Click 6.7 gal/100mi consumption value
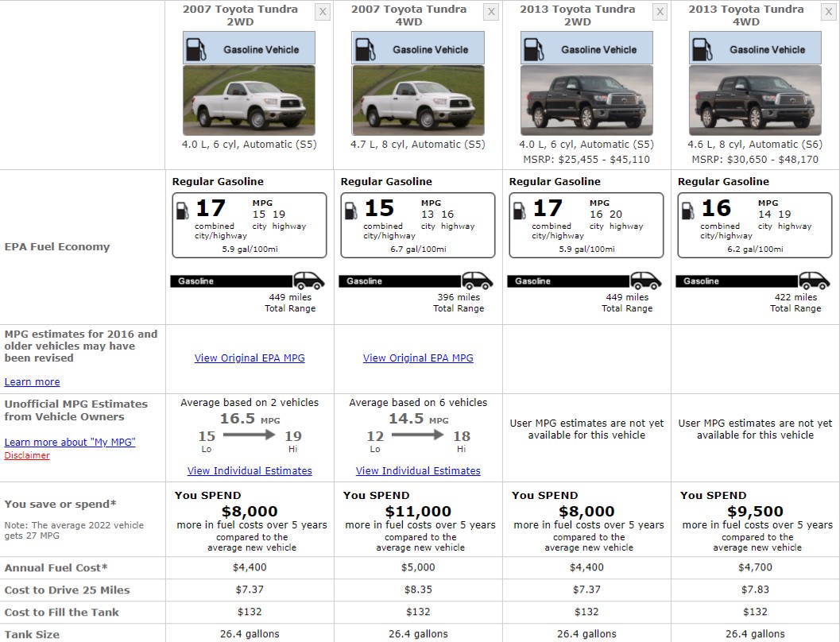This screenshot has height=642, width=840. (x=418, y=249)
